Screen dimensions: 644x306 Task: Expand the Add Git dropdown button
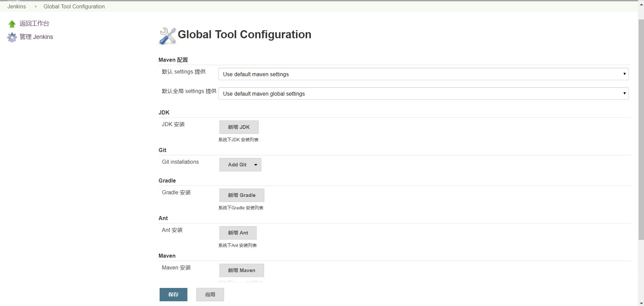pos(240,165)
